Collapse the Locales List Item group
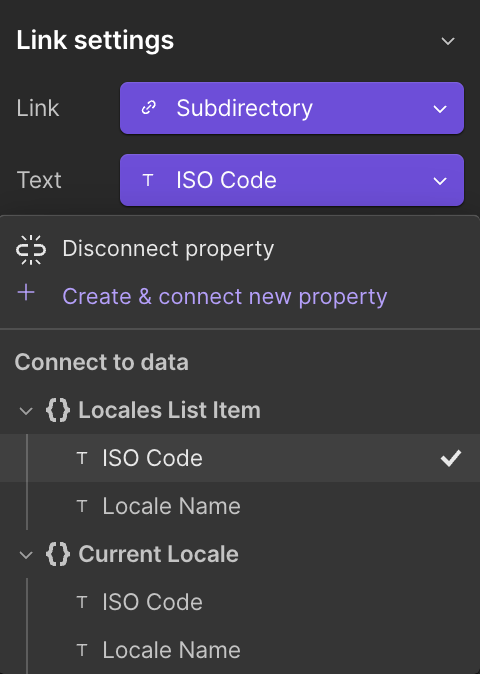Screen dimensions: 480x674 pos(26,411)
